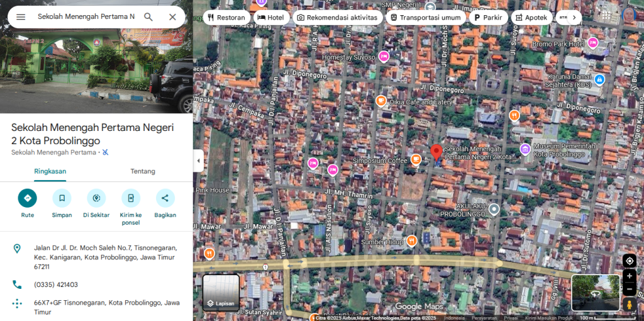Send place via Kirim ke ponsel
This screenshot has height=321, width=644.
[x=131, y=198]
